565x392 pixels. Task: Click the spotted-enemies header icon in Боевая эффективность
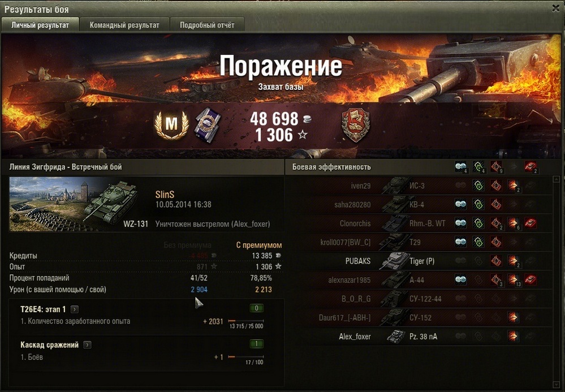tap(460, 167)
